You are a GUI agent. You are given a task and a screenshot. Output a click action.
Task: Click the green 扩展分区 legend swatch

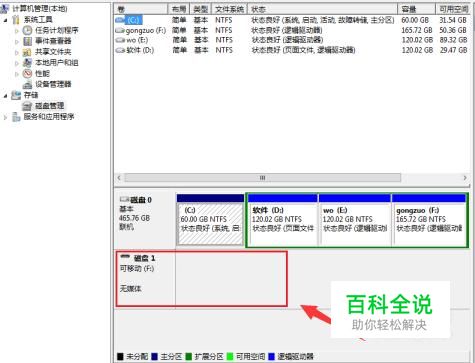pyautogui.click(x=188, y=357)
